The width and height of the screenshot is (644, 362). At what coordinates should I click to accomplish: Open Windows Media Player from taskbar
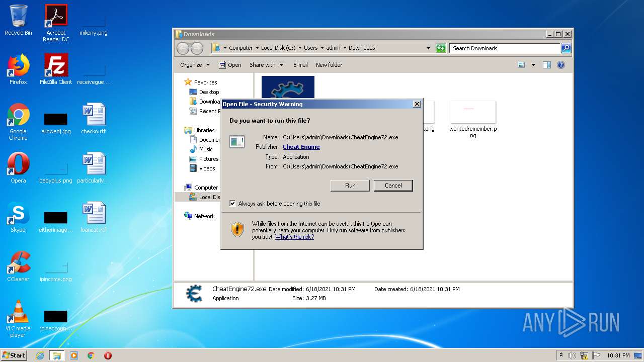74,355
